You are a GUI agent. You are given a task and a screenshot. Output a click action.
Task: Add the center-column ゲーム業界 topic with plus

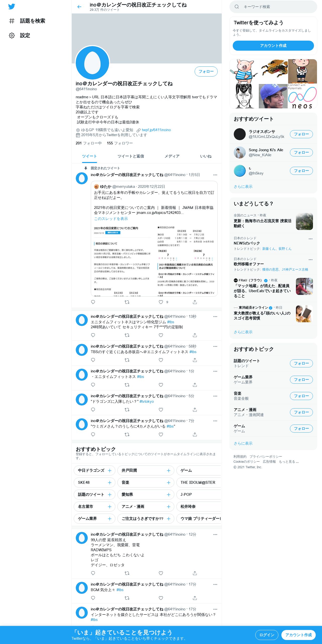click(x=110, y=519)
